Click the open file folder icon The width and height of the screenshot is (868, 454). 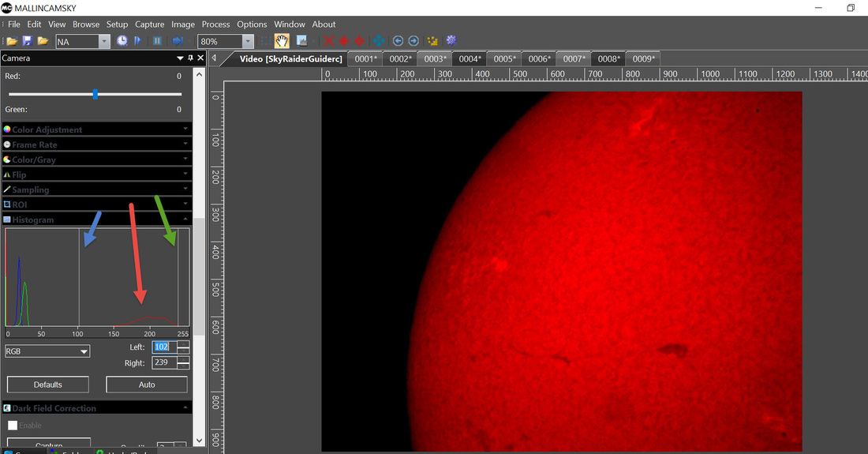12,41
